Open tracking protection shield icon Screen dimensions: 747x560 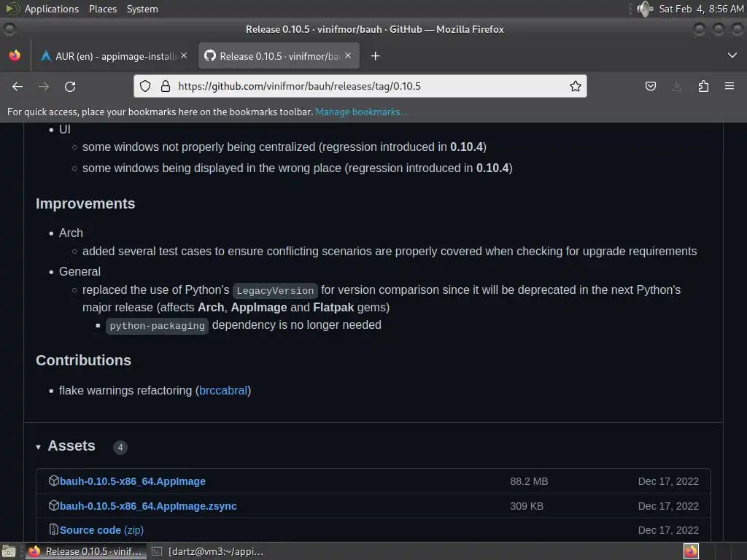click(145, 86)
